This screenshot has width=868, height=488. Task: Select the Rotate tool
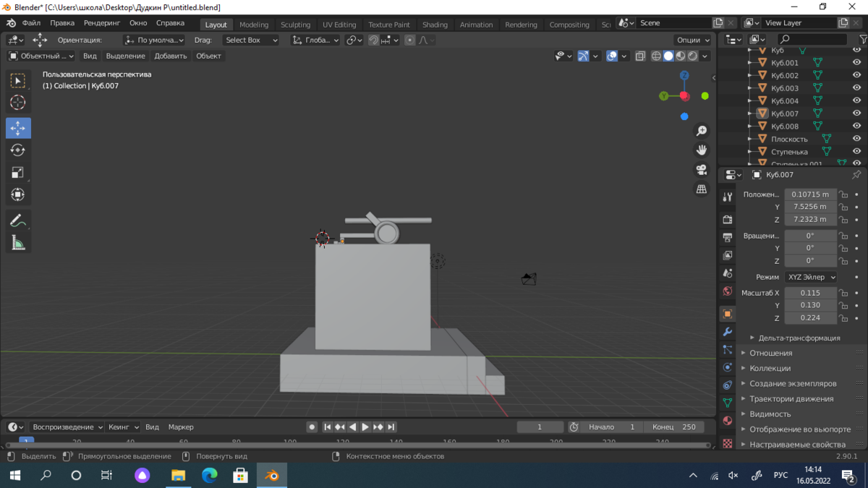click(18, 150)
